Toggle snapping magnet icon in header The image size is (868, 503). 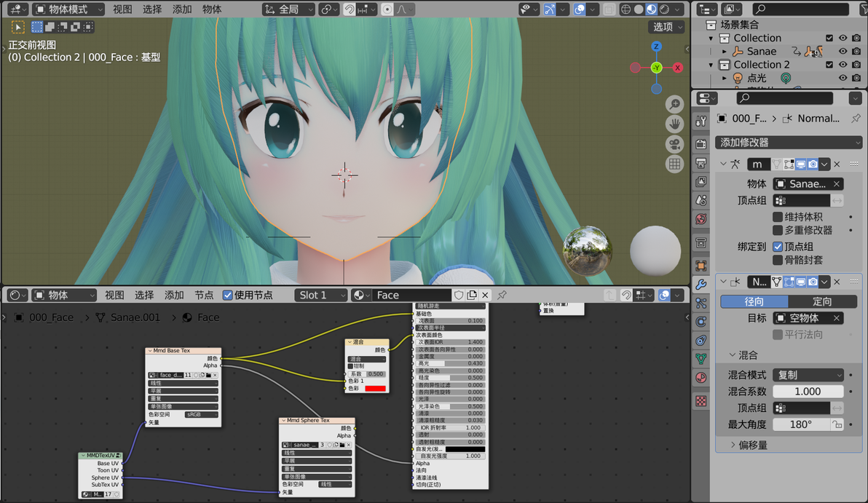(350, 9)
